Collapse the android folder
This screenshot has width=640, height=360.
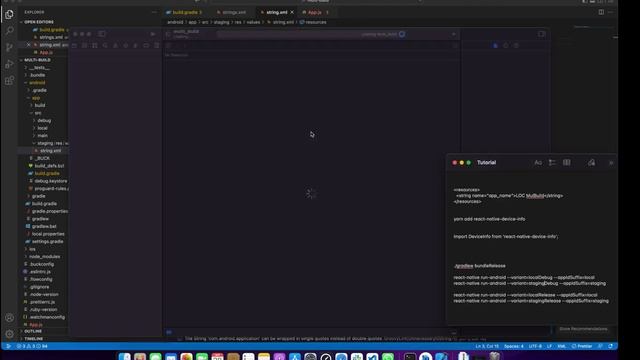[x=37, y=83]
